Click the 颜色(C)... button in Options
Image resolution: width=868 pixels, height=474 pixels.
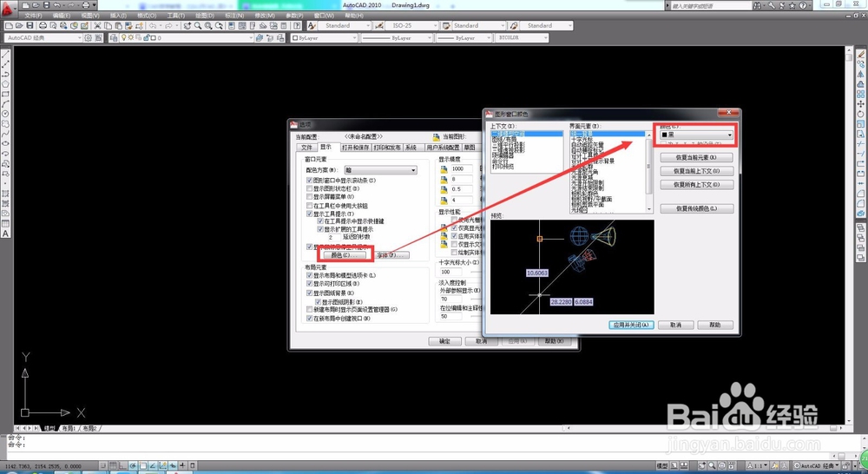tap(345, 255)
